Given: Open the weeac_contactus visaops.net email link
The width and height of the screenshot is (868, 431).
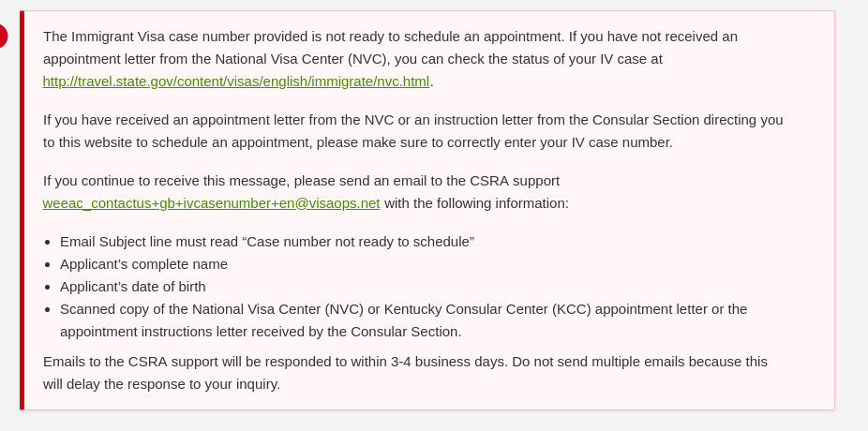Looking at the screenshot, I should click(x=212, y=203).
